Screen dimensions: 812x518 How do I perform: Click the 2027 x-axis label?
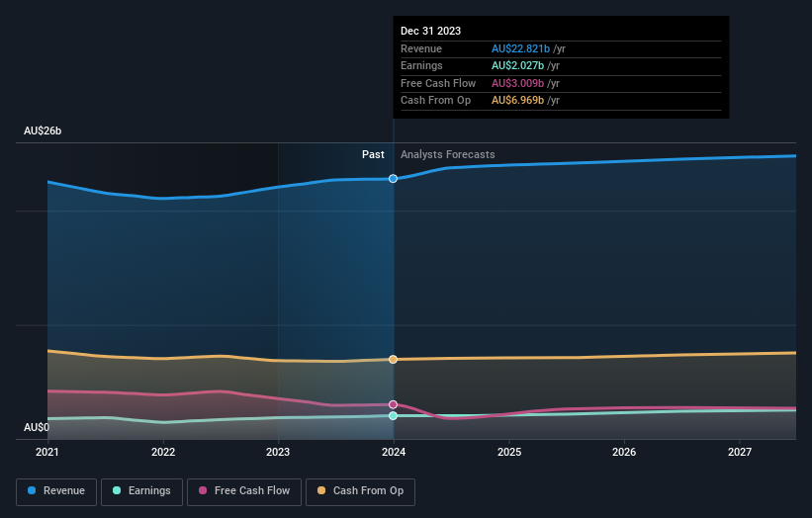pos(740,452)
